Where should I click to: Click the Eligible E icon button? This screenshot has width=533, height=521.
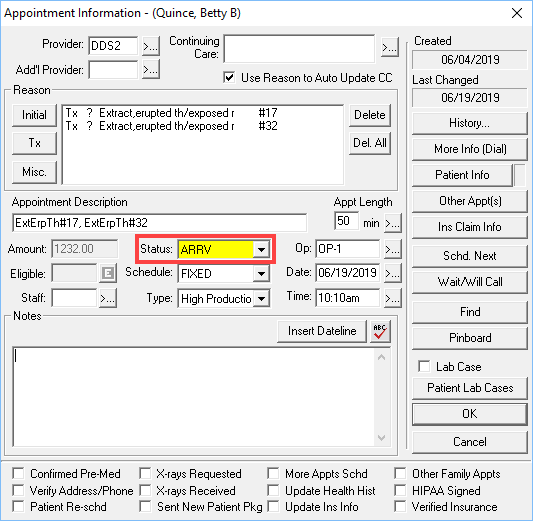(x=108, y=273)
